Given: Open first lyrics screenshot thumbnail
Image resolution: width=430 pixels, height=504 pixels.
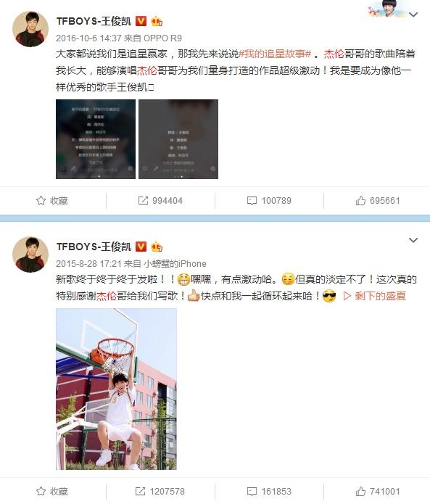Looking at the screenshot, I should click(96, 139).
